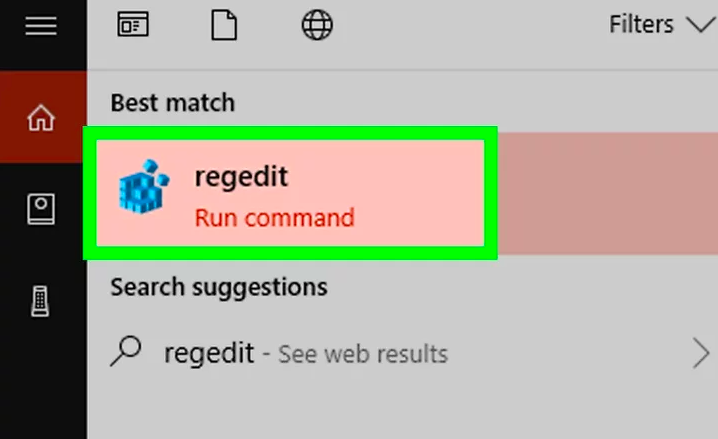Filter results by Apps icon
This screenshot has height=439, width=718.
(x=133, y=24)
